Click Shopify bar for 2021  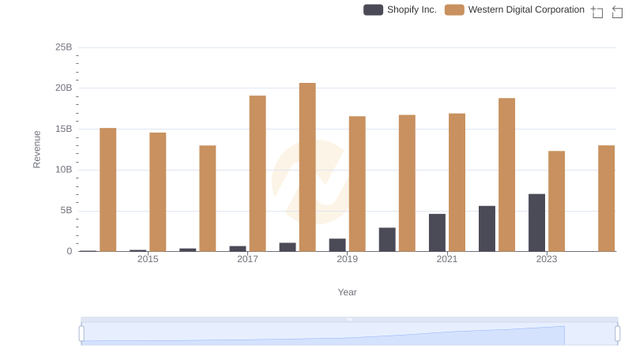coord(437,233)
